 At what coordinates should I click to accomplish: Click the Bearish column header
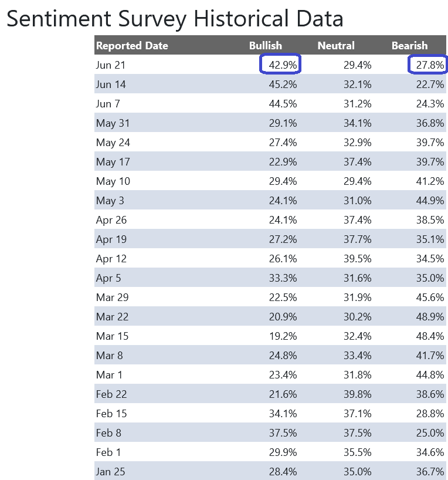[x=409, y=46]
